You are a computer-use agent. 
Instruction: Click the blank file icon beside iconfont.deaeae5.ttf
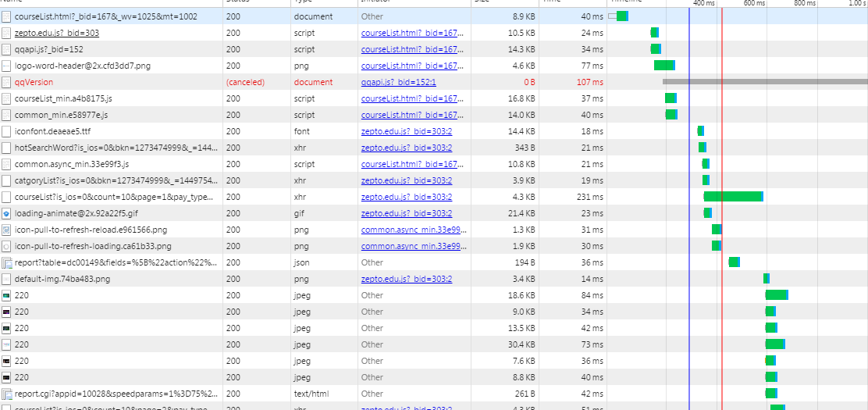6,131
